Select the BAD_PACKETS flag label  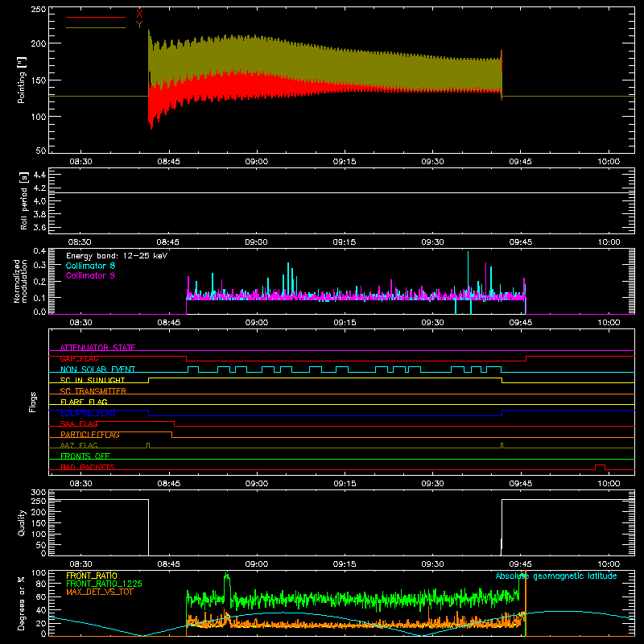(x=88, y=467)
